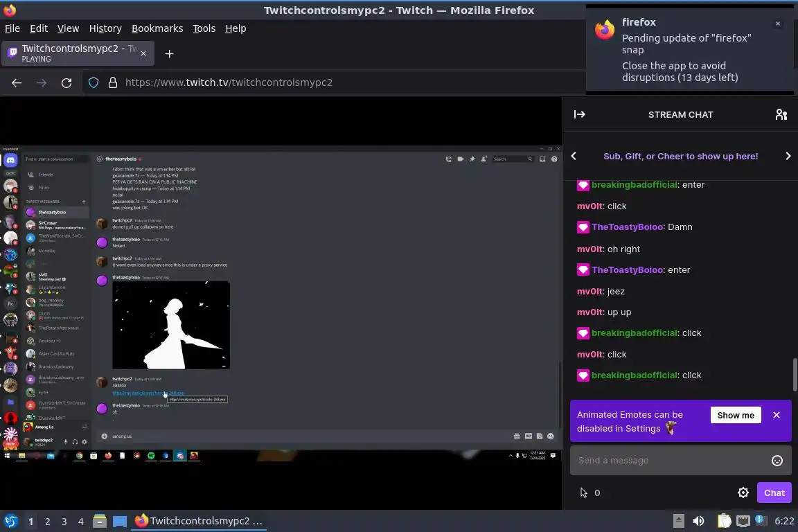Focus the Firefox Twitchcontrolsmypc2 taskbar entry
798x532 pixels.
[x=199, y=521]
